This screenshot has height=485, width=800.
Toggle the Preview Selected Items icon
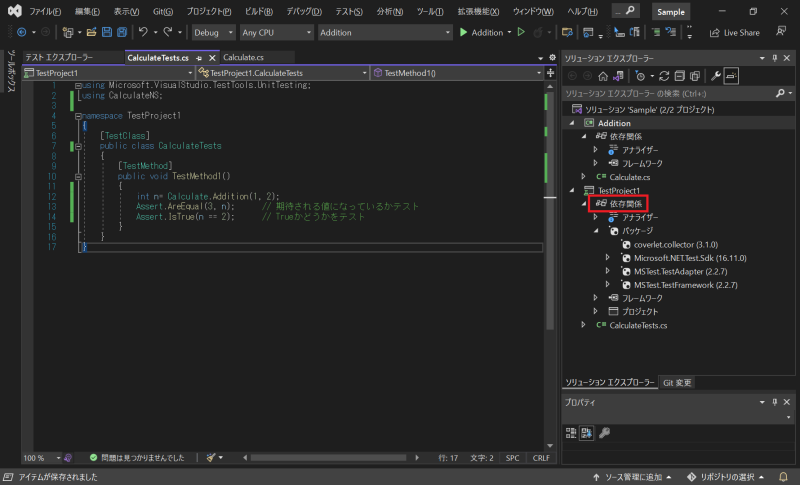[x=731, y=76]
